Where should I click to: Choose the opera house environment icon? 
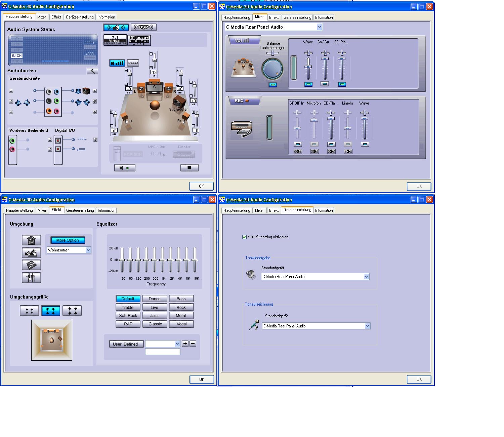31,252
